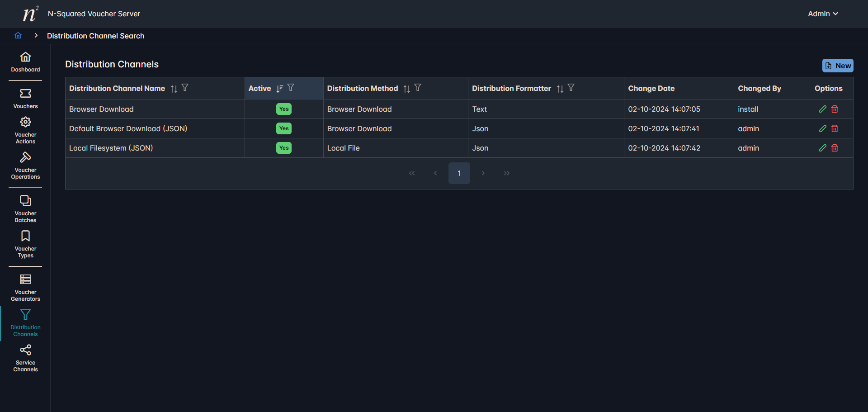This screenshot has width=868, height=412.
Task: Click the home breadcrumb icon
Action: coord(18,36)
